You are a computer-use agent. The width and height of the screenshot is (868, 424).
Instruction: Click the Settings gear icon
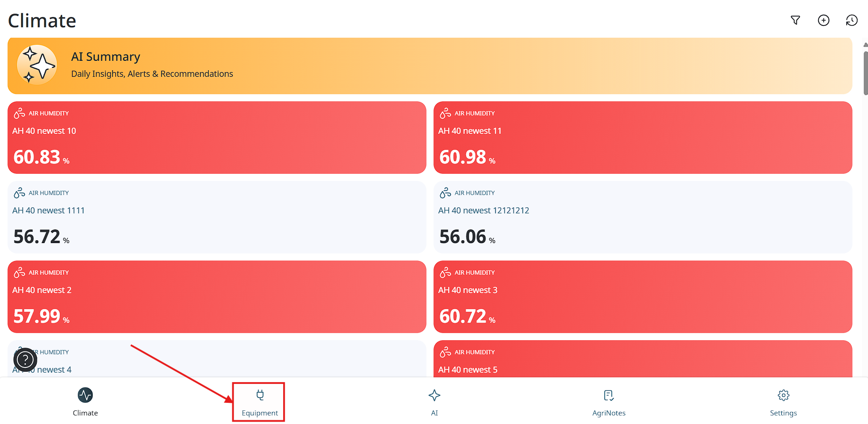click(x=783, y=395)
